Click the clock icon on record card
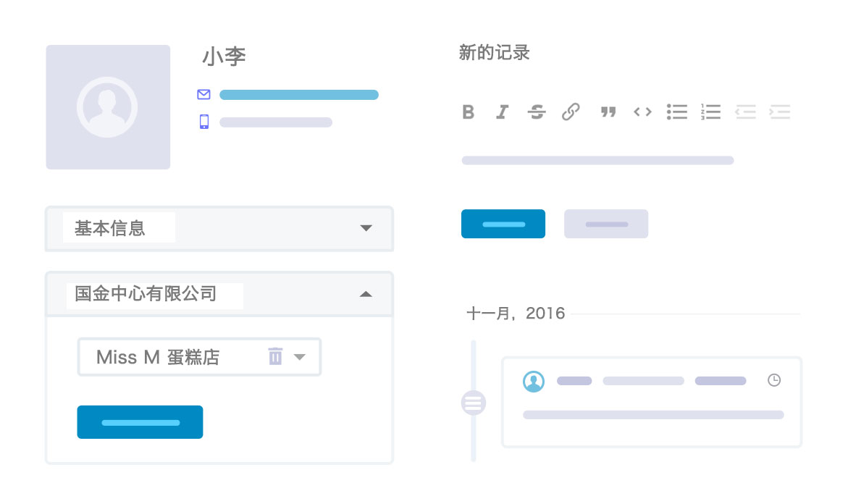The height and width of the screenshot is (504, 848). (774, 380)
